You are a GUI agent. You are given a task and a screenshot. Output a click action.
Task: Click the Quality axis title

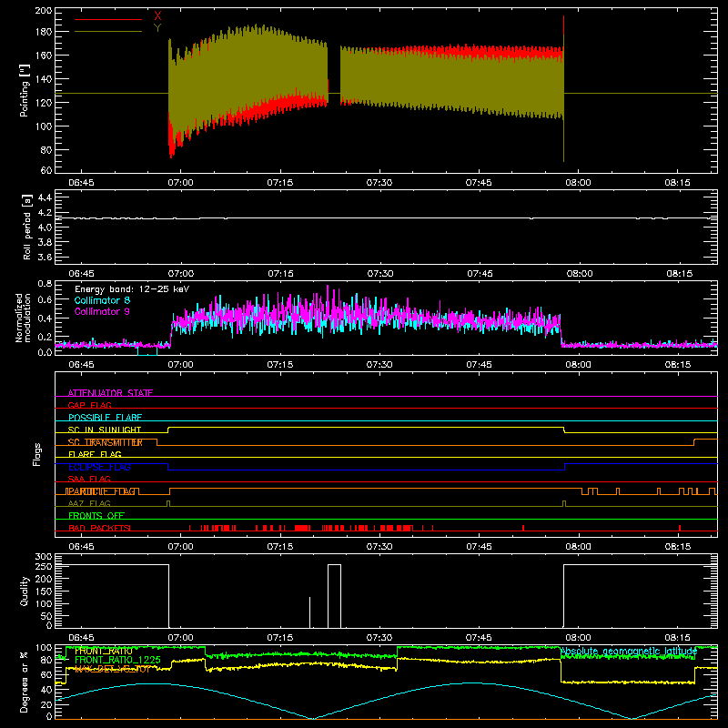tap(25, 591)
